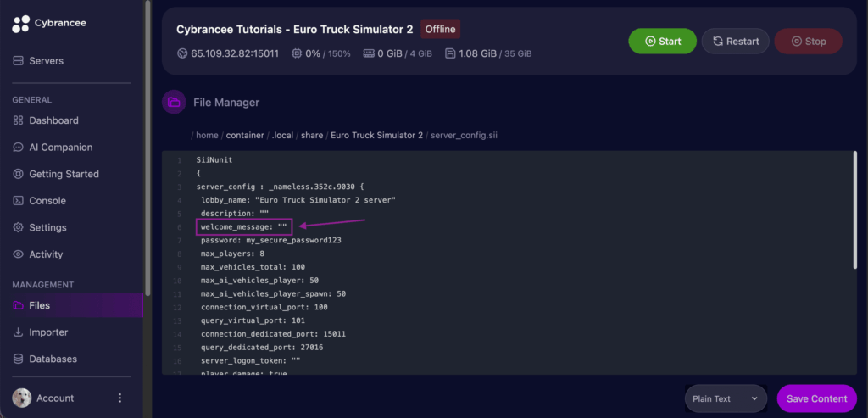This screenshot has height=418, width=868.
Task: Select the Files folder icon
Action: [19, 305]
